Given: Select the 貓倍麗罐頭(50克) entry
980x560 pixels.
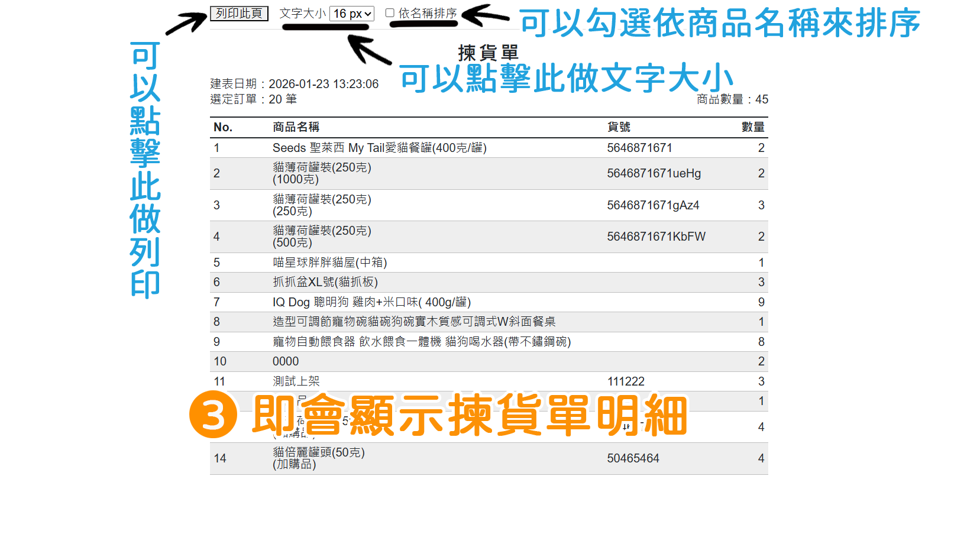Looking at the screenshot, I should pyautogui.click(x=317, y=458).
